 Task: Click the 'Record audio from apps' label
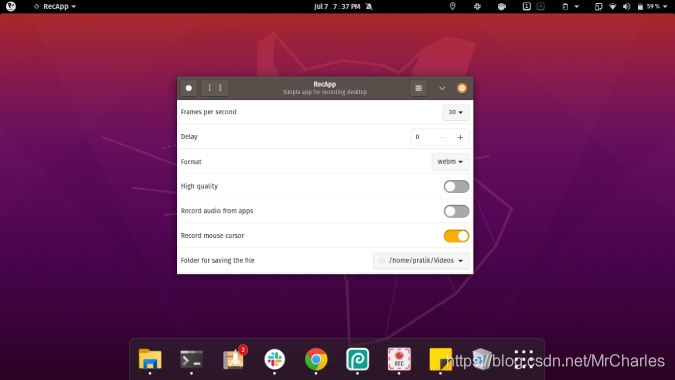coord(217,211)
